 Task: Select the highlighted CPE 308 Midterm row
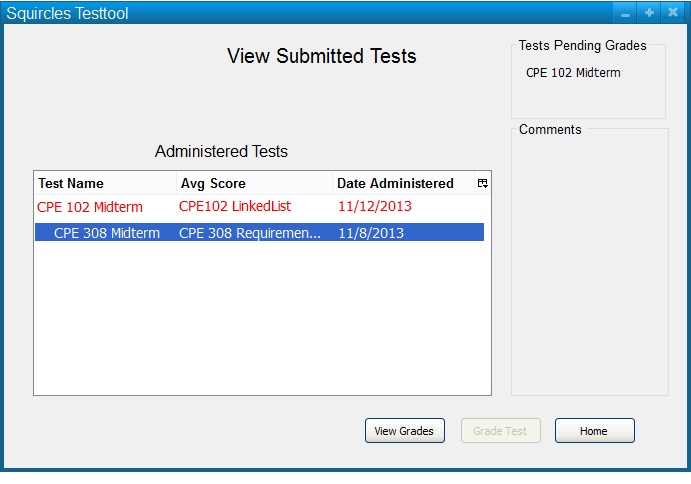coord(106,233)
